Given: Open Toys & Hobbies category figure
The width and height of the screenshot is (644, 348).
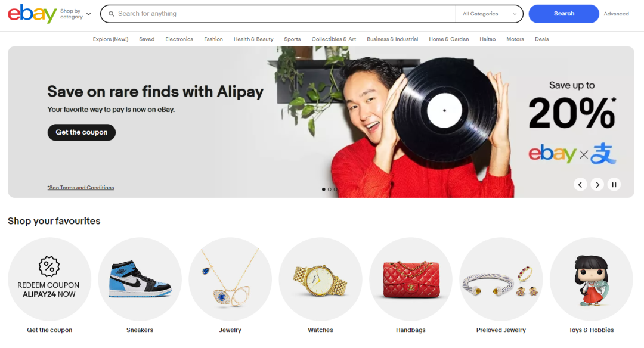Looking at the screenshot, I should [x=592, y=279].
